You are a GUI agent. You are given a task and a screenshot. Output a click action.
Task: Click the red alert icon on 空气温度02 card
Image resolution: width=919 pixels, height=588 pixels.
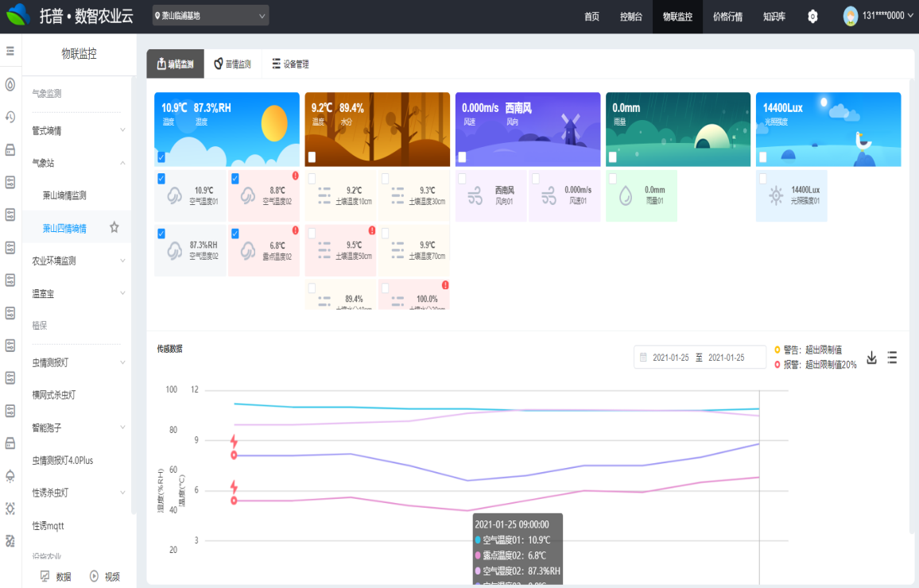point(295,176)
